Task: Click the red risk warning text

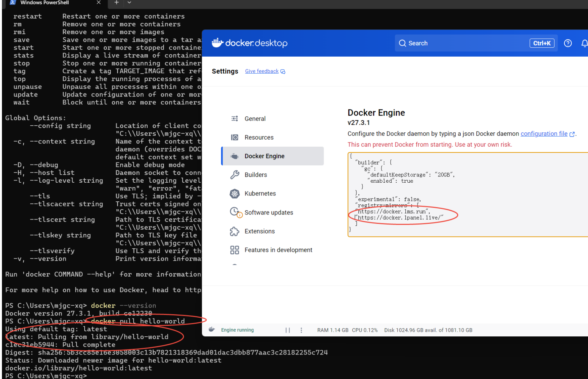Action: (430, 145)
